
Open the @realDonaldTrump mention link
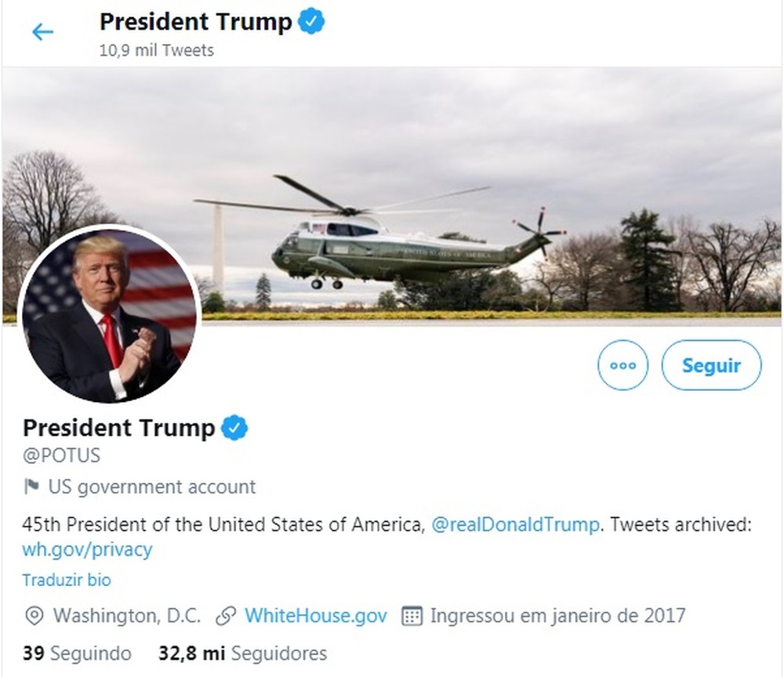tap(515, 524)
